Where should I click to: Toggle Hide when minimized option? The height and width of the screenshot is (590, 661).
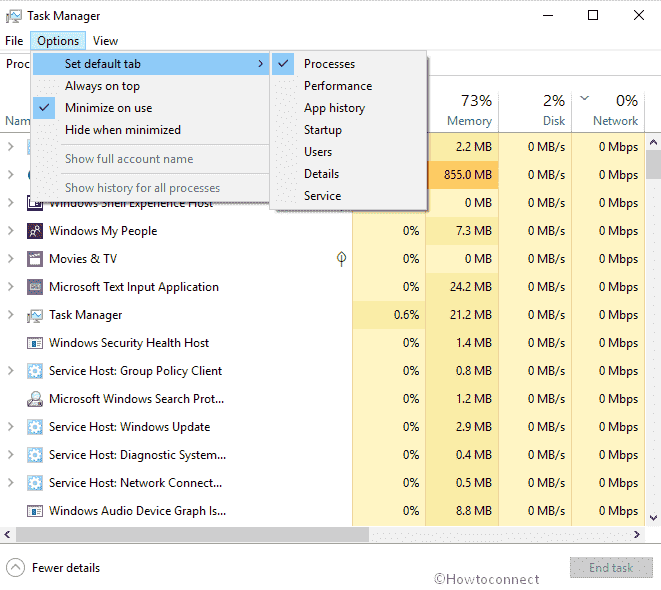[x=151, y=130]
